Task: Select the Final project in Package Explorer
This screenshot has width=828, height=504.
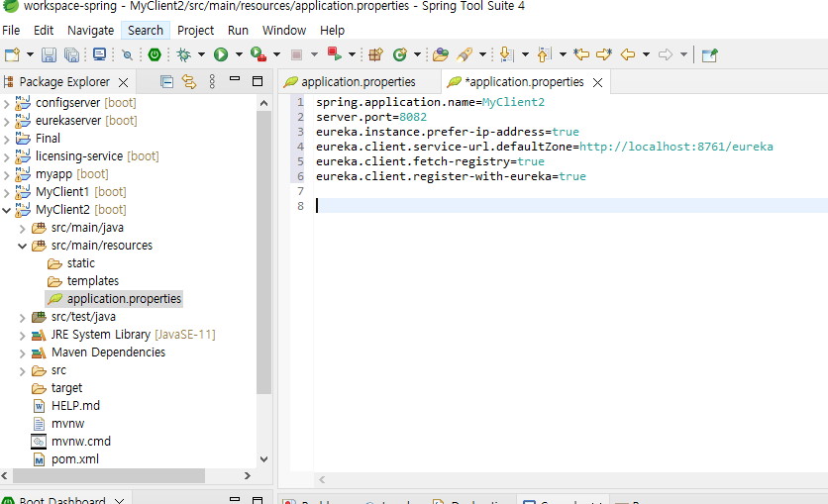Action: [48, 139]
